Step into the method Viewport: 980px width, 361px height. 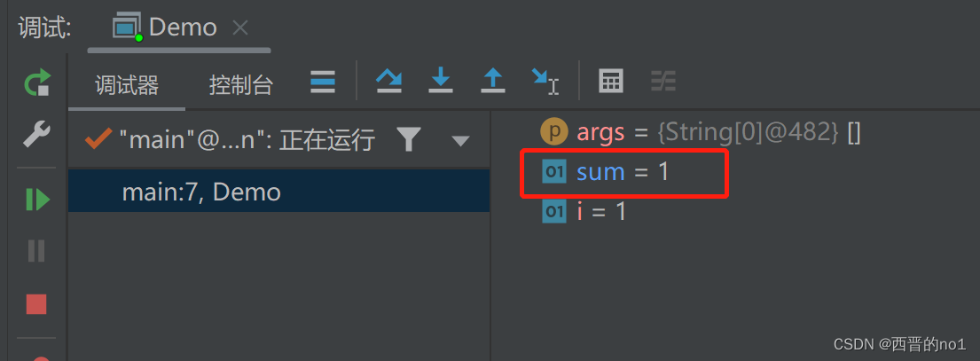(441, 82)
